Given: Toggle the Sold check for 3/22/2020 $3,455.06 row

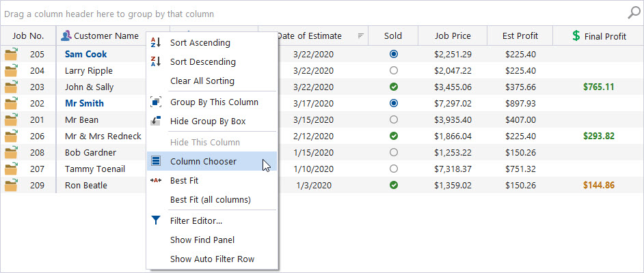Looking at the screenshot, I should click(x=394, y=87).
